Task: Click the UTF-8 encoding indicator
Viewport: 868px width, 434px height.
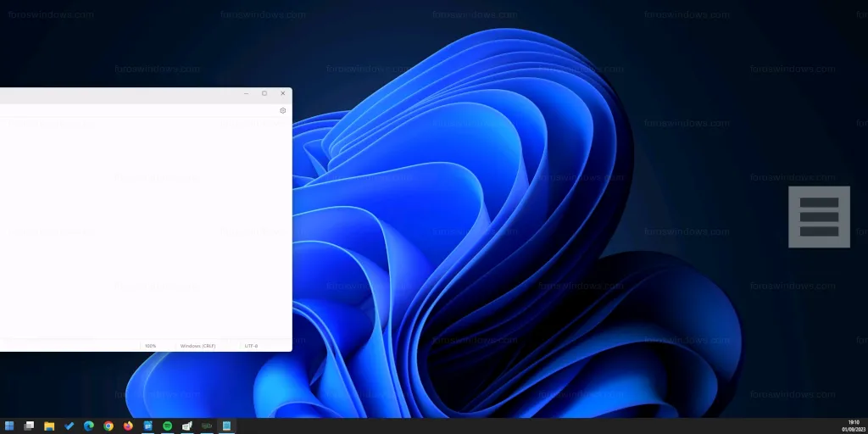Action: click(251, 346)
